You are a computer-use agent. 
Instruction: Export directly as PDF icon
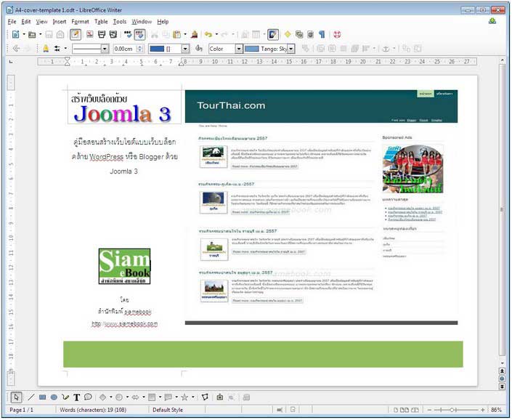point(90,34)
